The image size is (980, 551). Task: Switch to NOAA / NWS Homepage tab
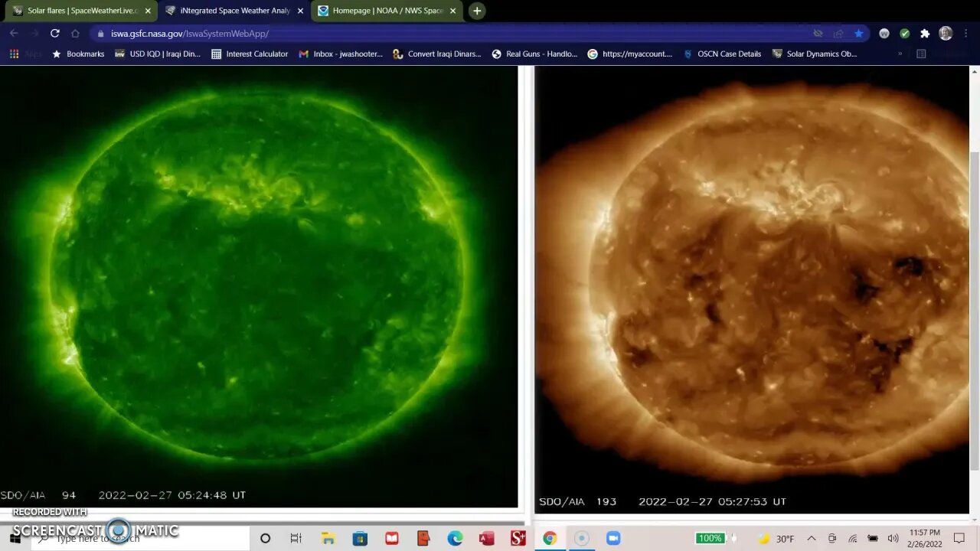point(387,11)
